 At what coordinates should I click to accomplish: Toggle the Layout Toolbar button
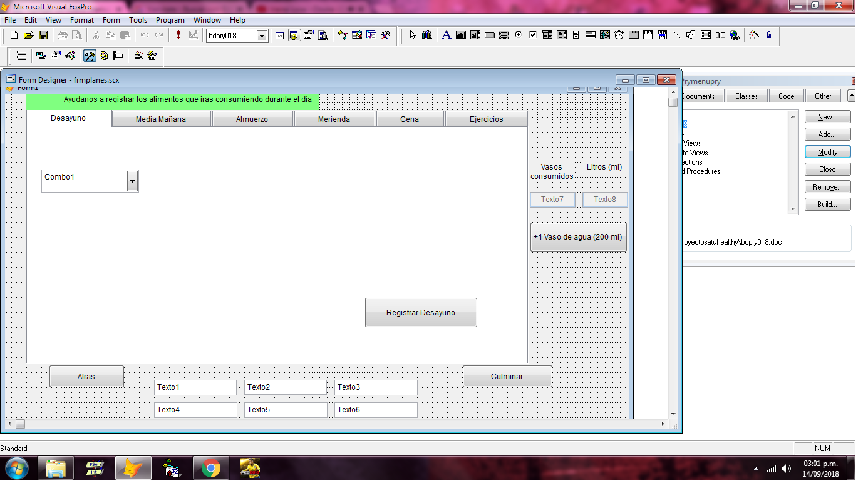[x=118, y=56]
